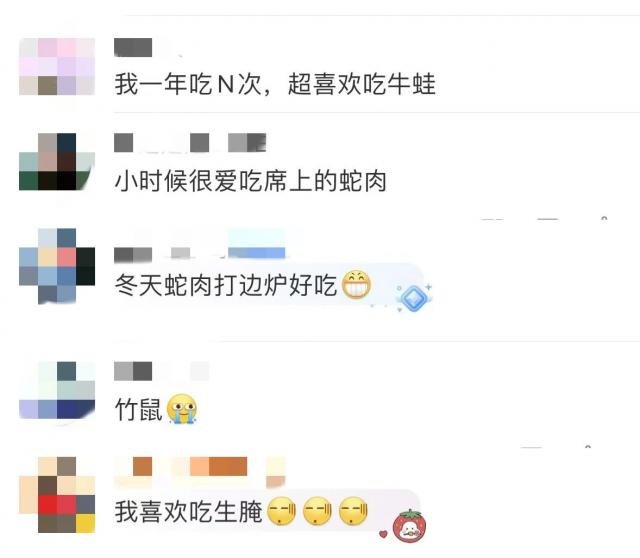Viewport: 640px width, 558px height.
Task: Click the grinning emoji after 冬天蛇肉打边炉好吃
Action: click(356, 284)
